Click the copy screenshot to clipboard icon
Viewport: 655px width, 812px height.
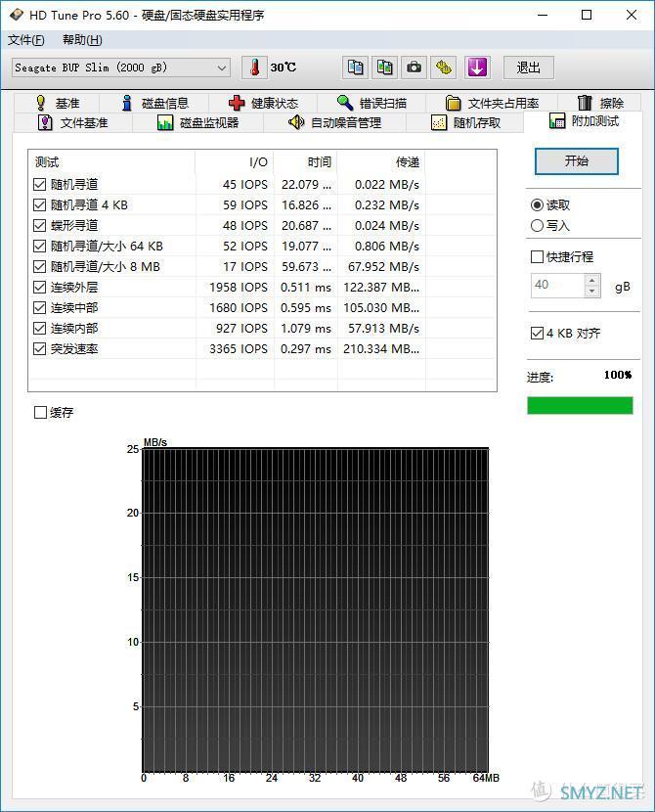(x=384, y=68)
